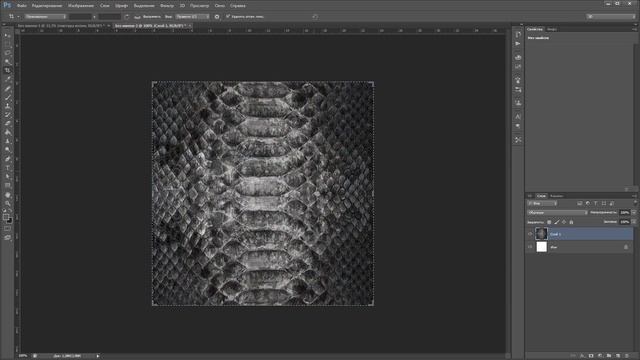Open the opacity slider arrow
This screenshot has height=360, width=640.
tap(634, 213)
